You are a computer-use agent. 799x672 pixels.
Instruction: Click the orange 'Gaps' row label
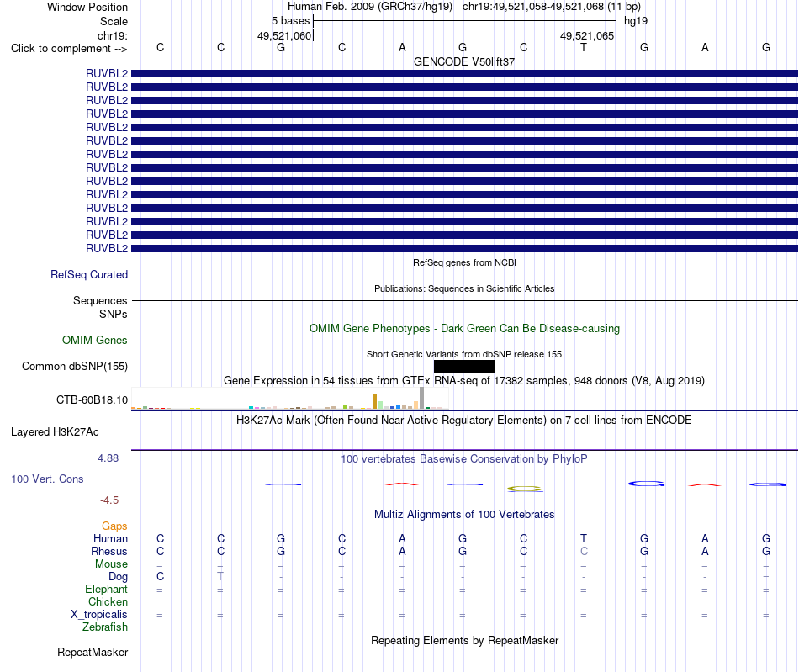(114, 526)
